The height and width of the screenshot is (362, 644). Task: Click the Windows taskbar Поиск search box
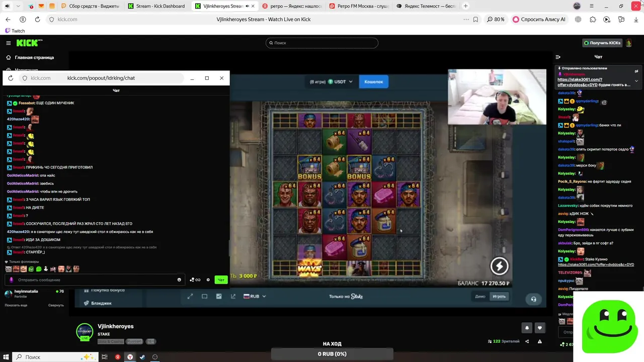(55, 357)
